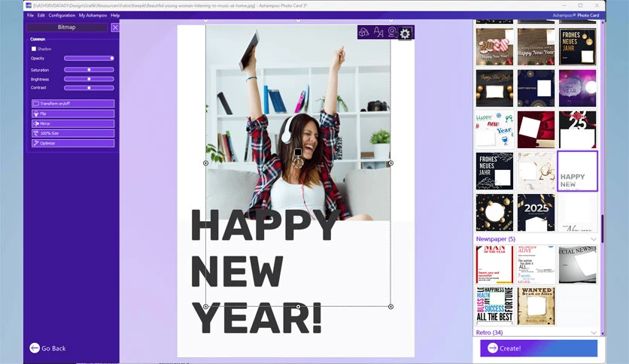Image resolution: width=629 pixels, height=364 pixels.
Task: Enable the Shadow checkbox
Action: [34, 49]
